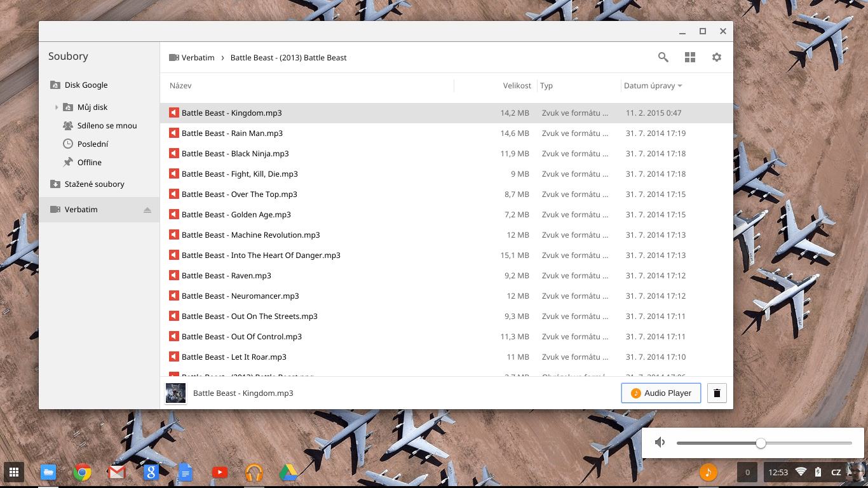Open selected file in Audio Player

(x=661, y=393)
